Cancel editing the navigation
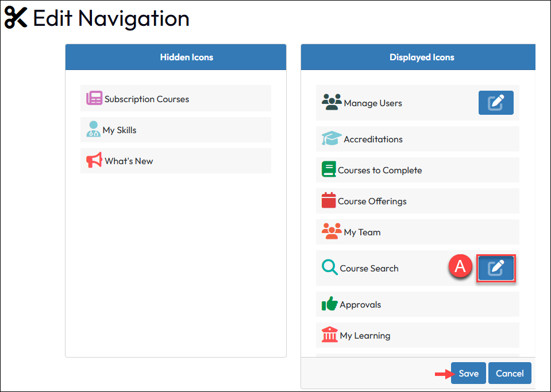 510,373
